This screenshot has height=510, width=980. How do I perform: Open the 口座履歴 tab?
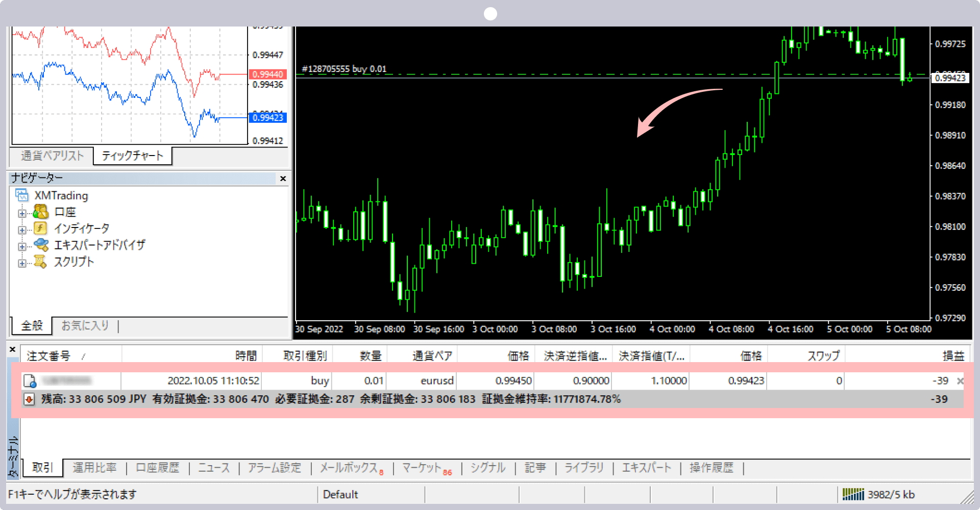coord(158,468)
